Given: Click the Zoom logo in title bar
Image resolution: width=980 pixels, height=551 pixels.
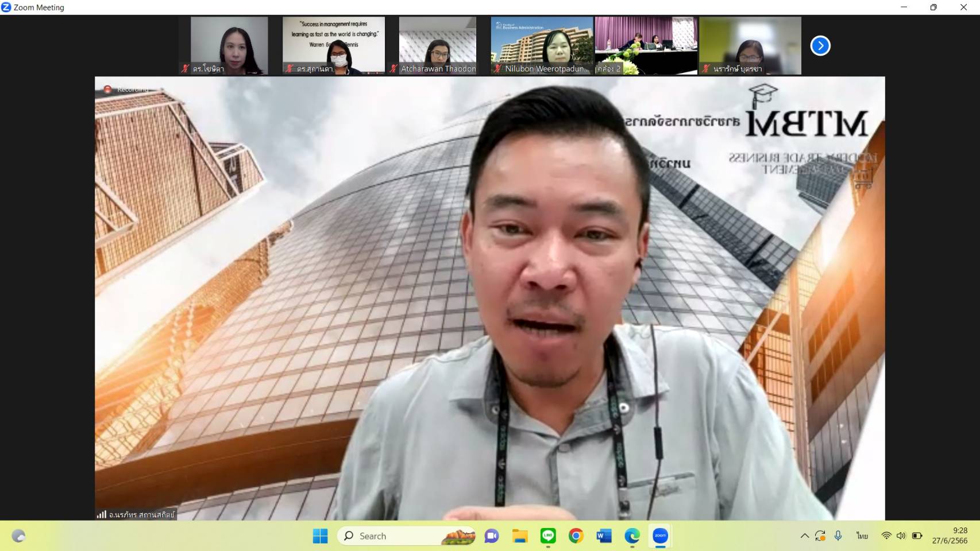Looking at the screenshot, I should tap(6, 7).
